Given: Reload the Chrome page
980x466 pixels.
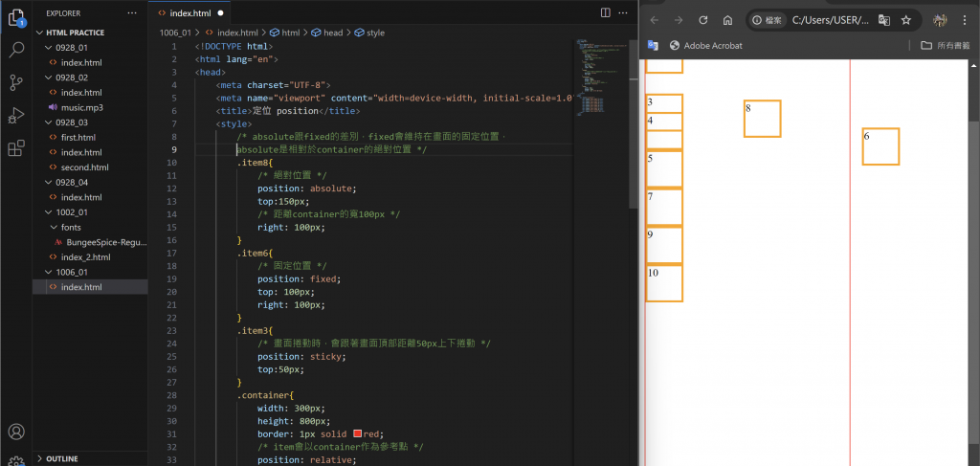Looking at the screenshot, I should coord(703,20).
